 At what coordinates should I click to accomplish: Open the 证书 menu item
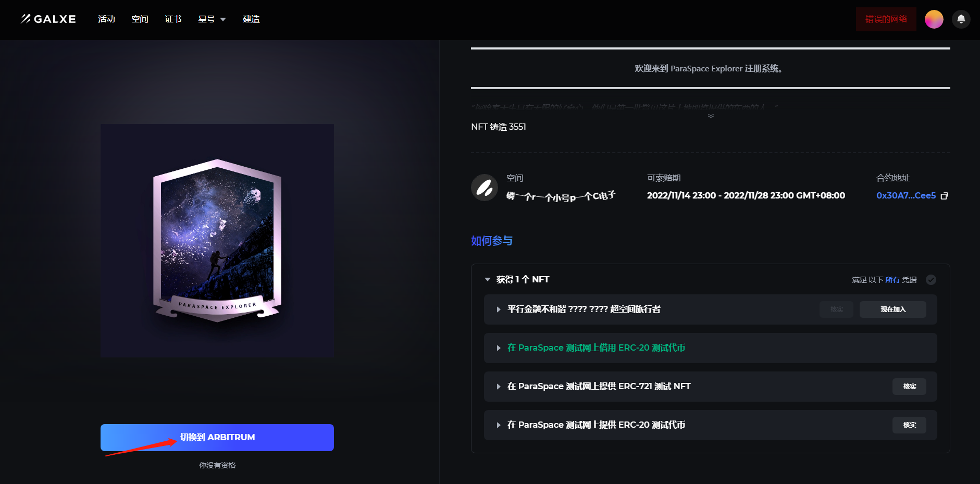(173, 19)
